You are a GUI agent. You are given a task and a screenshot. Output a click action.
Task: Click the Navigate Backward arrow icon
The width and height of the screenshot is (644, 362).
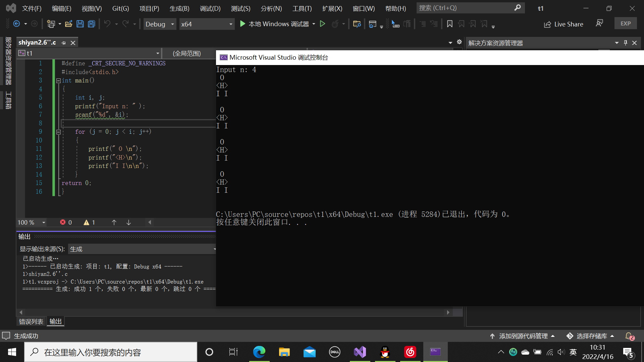[x=16, y=24]
